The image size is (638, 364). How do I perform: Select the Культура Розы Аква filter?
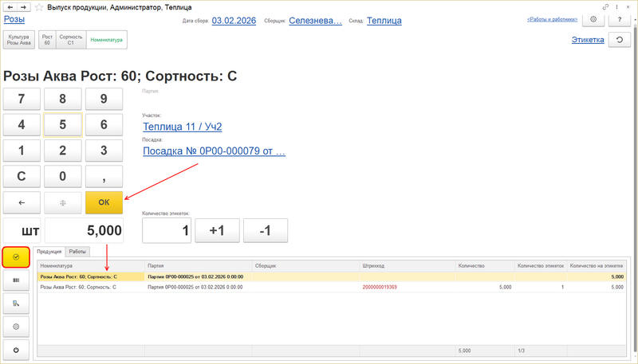(18, 40)
